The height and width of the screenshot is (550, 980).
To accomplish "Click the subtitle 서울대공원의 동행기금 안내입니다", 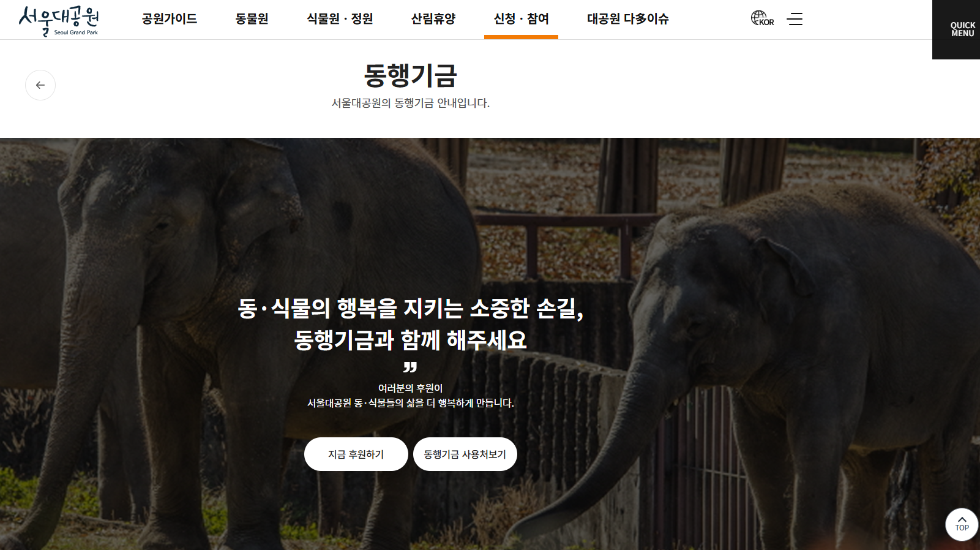I will click(411, 104).
